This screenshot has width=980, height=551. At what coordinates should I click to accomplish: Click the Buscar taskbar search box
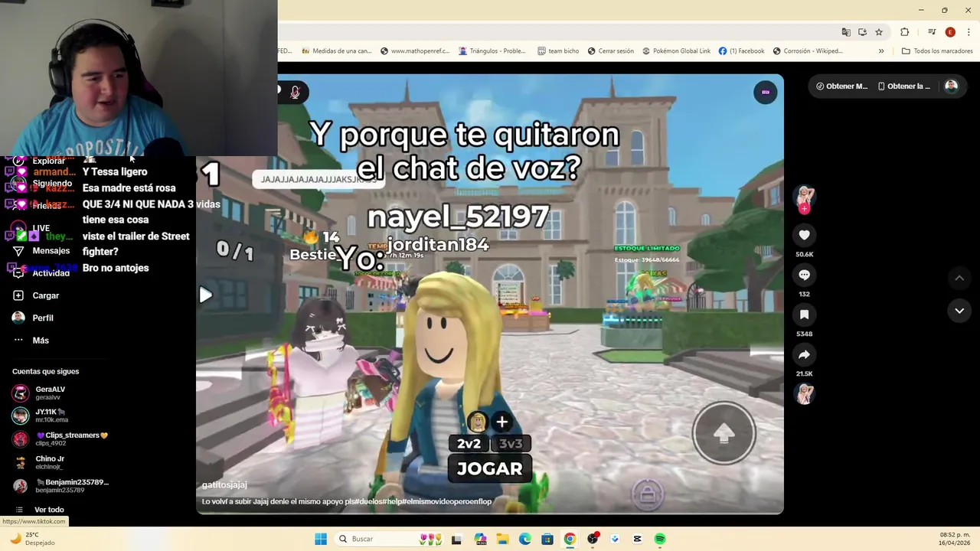click(389, 539)
